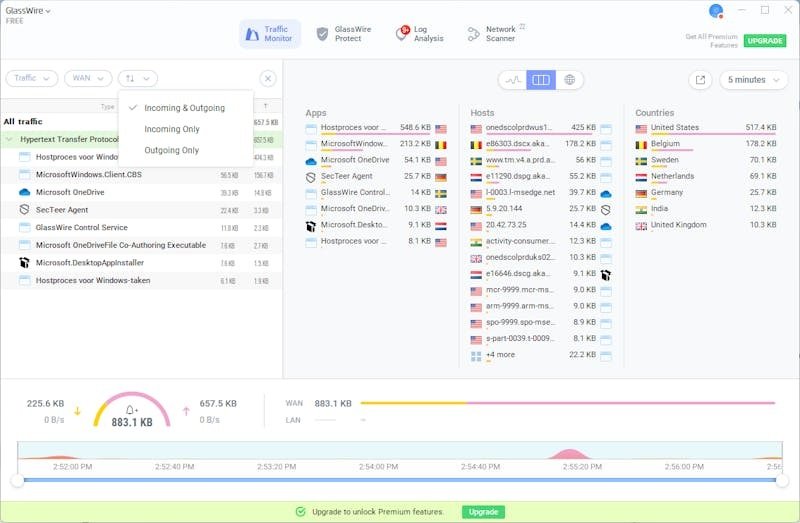Select host onedscolprdwus1
Image resolution: width=800 pixels, height=523 pixels.
(518, 127)
